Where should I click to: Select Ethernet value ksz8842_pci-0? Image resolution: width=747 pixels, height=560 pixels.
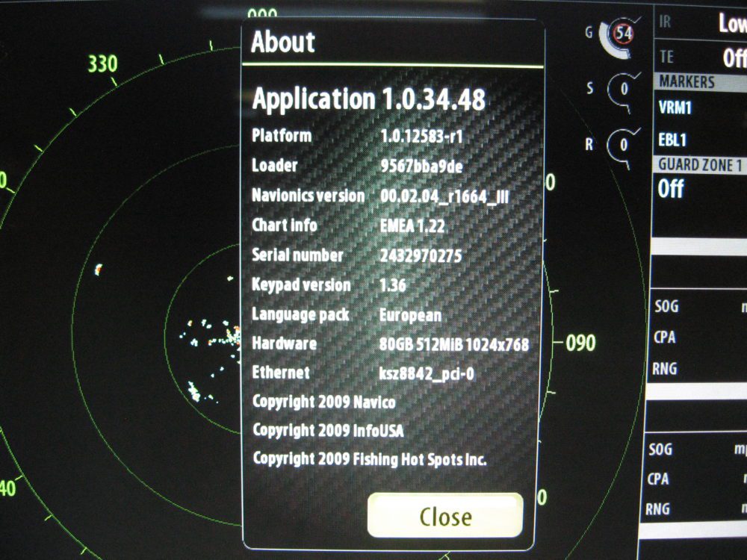pyautogui.click(x=427, y=373)
